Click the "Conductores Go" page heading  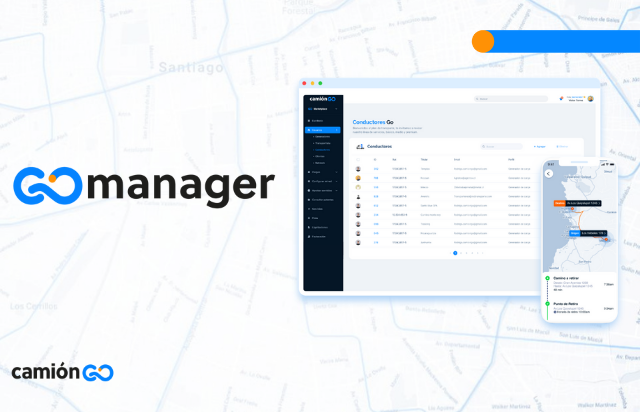pyautogui.click(x=373, y=122)
